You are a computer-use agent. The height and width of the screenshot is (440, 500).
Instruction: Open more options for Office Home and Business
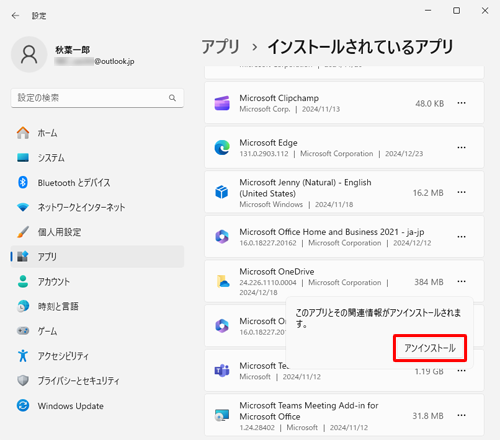[461, 237]
